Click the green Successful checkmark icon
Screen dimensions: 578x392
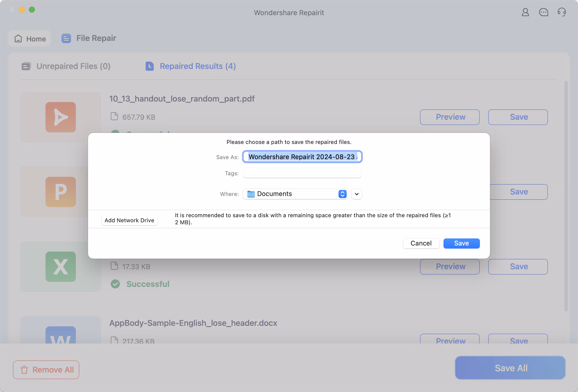point(115,284)
